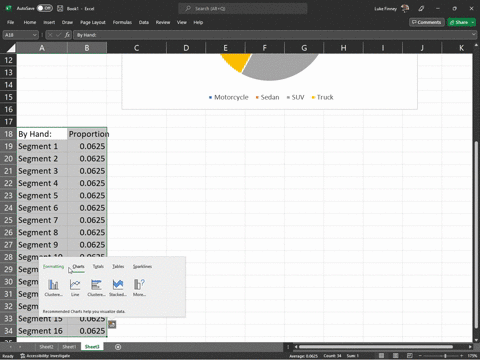The width and height of the screenshot is (480, 360).
Task: Expand the Name Box dropdown
Action: tap(35, 35)
